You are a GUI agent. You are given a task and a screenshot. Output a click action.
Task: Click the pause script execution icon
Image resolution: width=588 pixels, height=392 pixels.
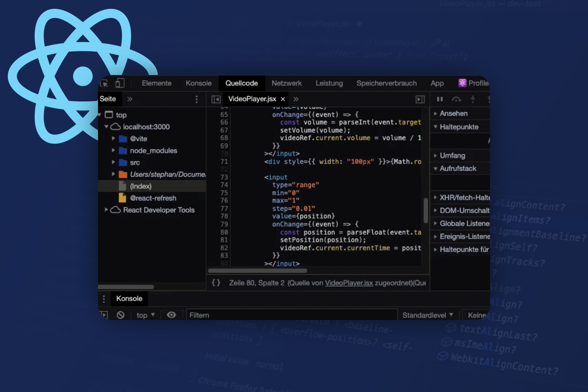440,99
